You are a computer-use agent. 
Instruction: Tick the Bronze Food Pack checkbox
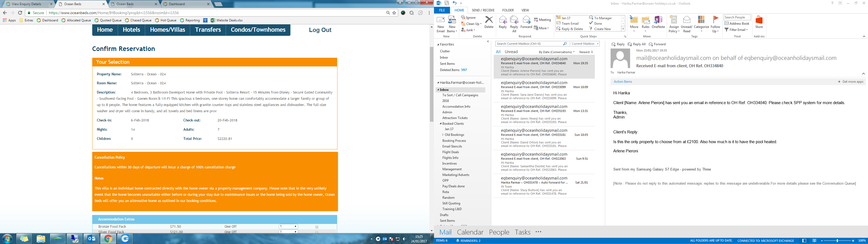[317, 227]
